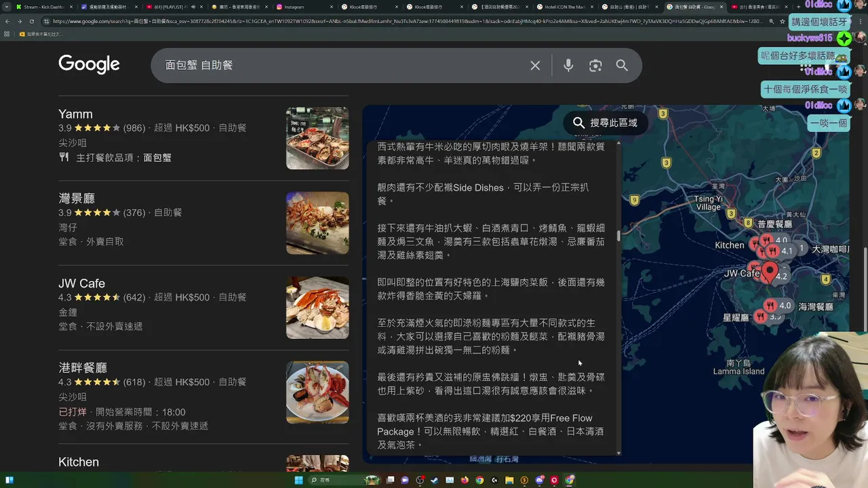868x488 pixels.
Task: Open the Windows Start menu
Action: click(298, 480)
